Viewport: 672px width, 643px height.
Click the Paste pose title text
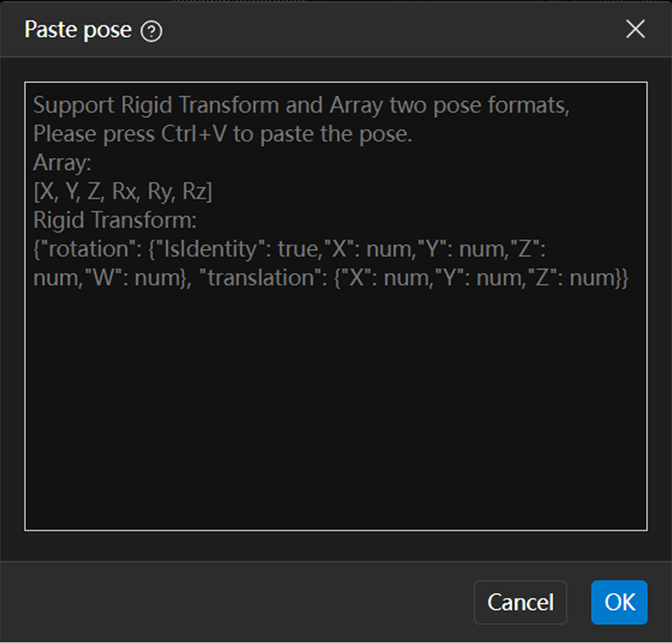point(78,30)
